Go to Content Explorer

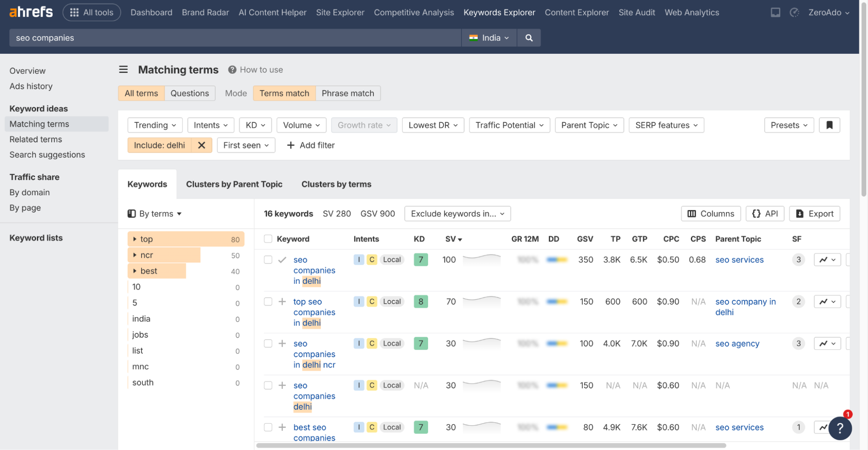click(x=577, y=13)
